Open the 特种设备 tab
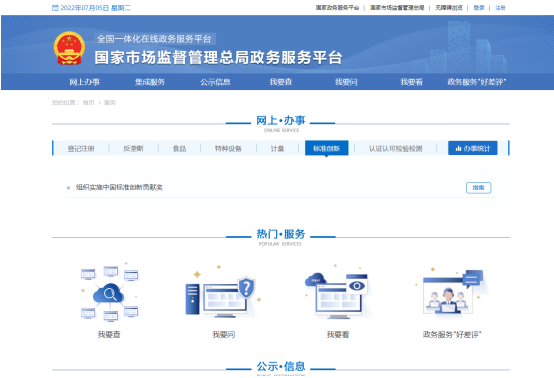Viewport: 554px width, 378px height. pos(228,148)
